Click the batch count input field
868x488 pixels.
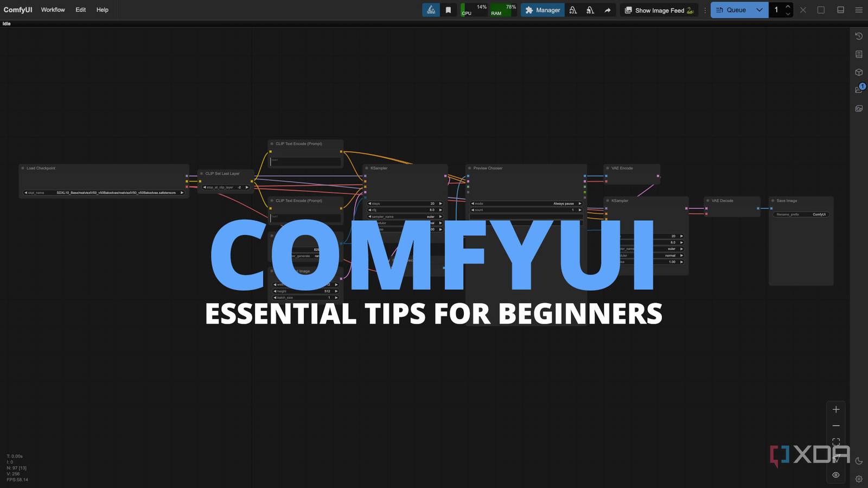tap(777, 10)
